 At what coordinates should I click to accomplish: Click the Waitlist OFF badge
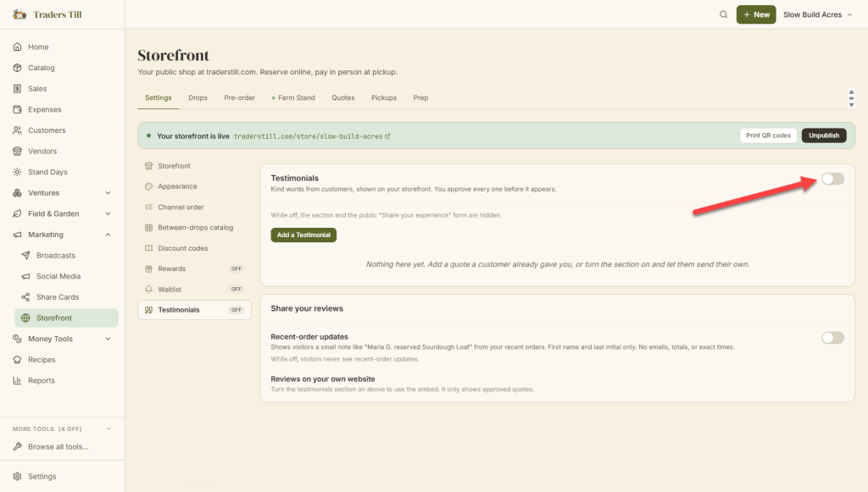236,289
